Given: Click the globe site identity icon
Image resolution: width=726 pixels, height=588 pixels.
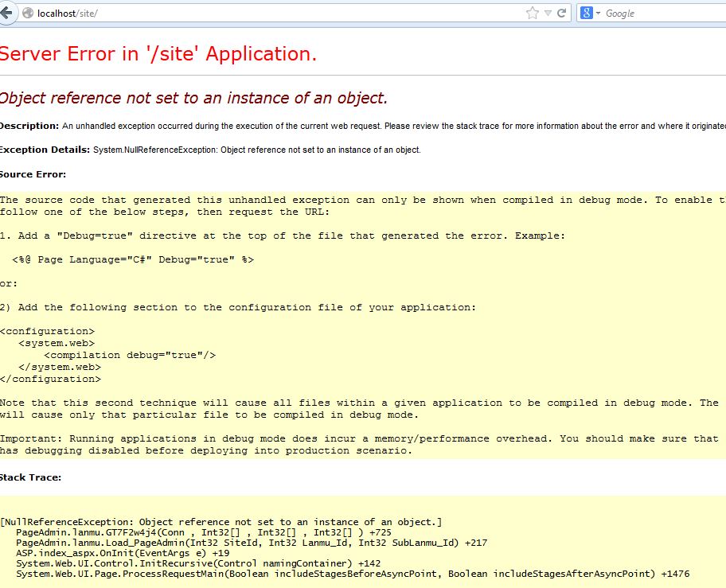Looking at the screenshot, I should click(29, 14).
